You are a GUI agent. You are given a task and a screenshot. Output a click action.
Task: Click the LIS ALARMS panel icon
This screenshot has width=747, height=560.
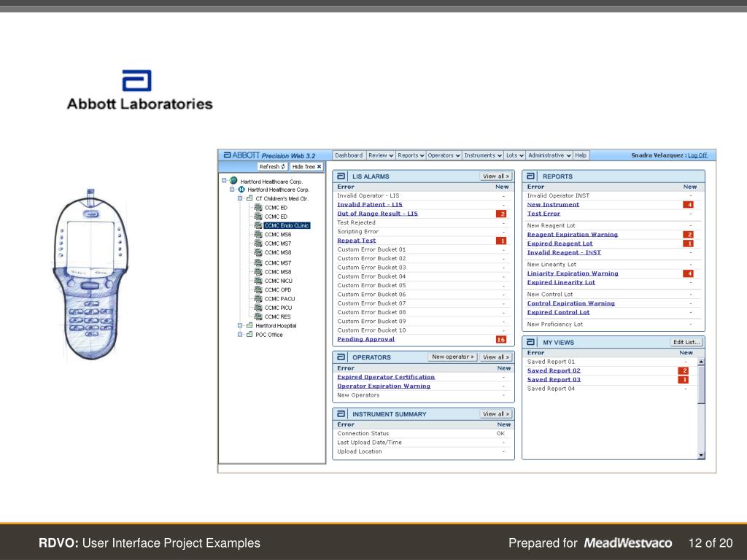pyautogui.click(x=341, y=176)
